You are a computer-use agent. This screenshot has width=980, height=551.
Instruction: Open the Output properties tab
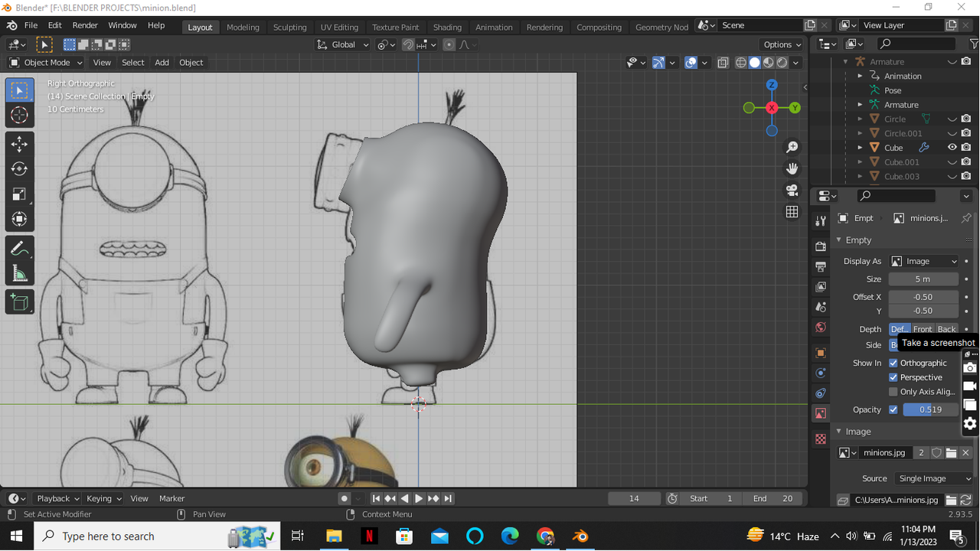click(x=821, y=266)
